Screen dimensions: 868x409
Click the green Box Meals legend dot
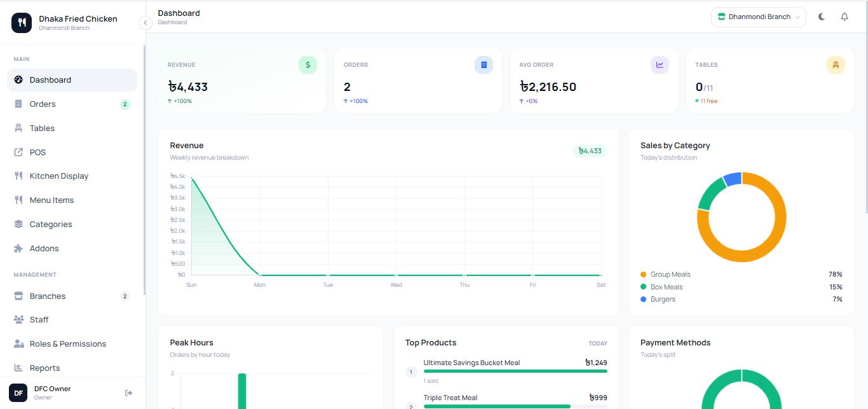pyautogui.click(x=644, y=287)
